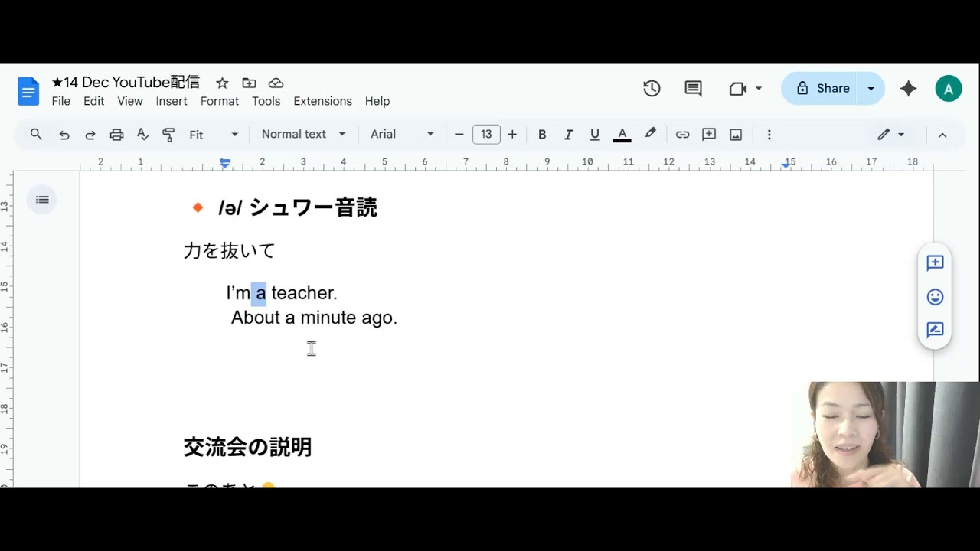
Task: Click the text '力を抜いて'
Action: coord(229,250)
